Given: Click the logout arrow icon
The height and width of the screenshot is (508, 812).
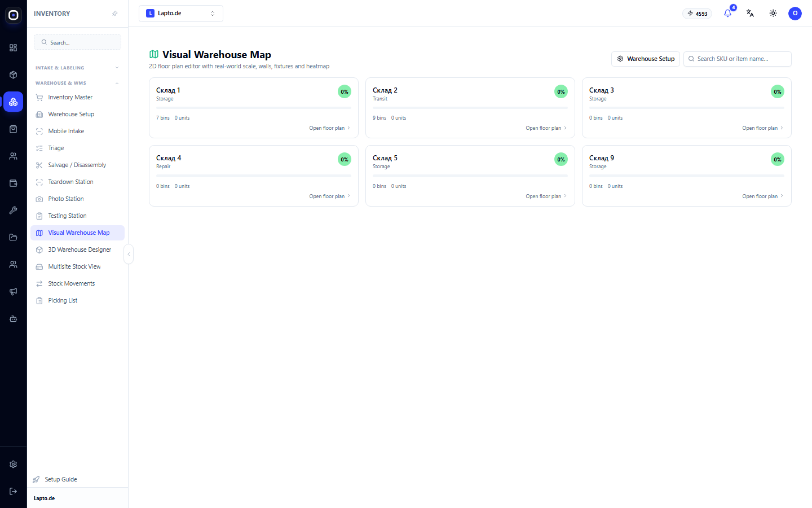Looking at the screenshot, I should point(13,492).
